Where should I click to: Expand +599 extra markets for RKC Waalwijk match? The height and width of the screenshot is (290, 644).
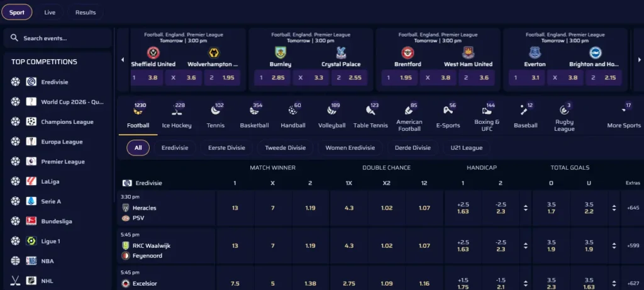pyautogui.click(x=633, y=245)
